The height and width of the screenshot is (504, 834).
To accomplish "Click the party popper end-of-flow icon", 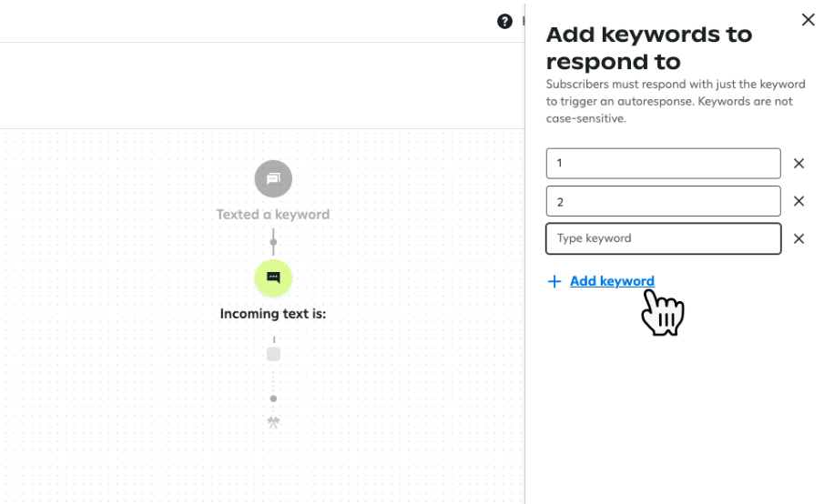I will tap(273, 422).
